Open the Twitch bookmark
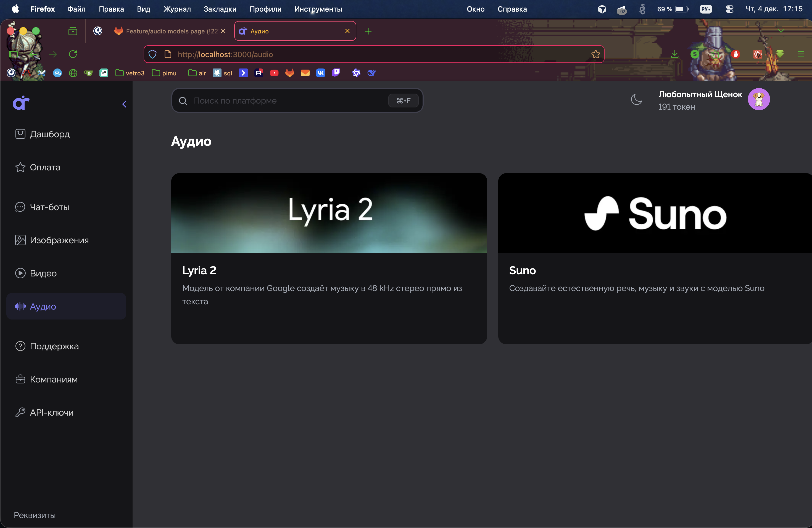Screen dimensions: 812x528 click(336, 73)
